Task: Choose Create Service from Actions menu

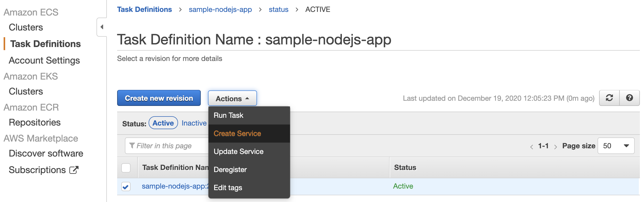Action: pyautogui.click(x=237, y=134)
